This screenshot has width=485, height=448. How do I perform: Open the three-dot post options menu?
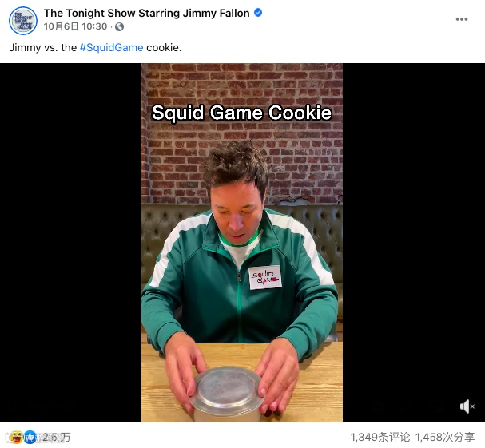click(462, 19)
